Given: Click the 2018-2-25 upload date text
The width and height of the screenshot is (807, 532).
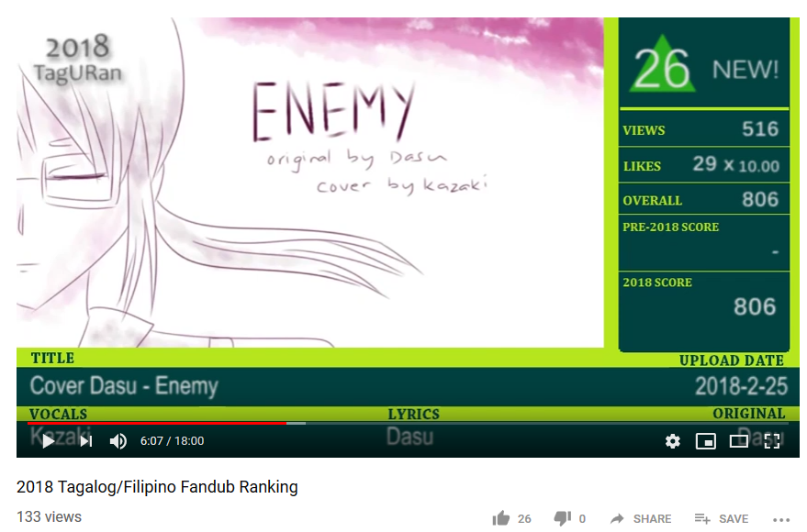Looking at the screenshot, I should (x=741, y=386).
